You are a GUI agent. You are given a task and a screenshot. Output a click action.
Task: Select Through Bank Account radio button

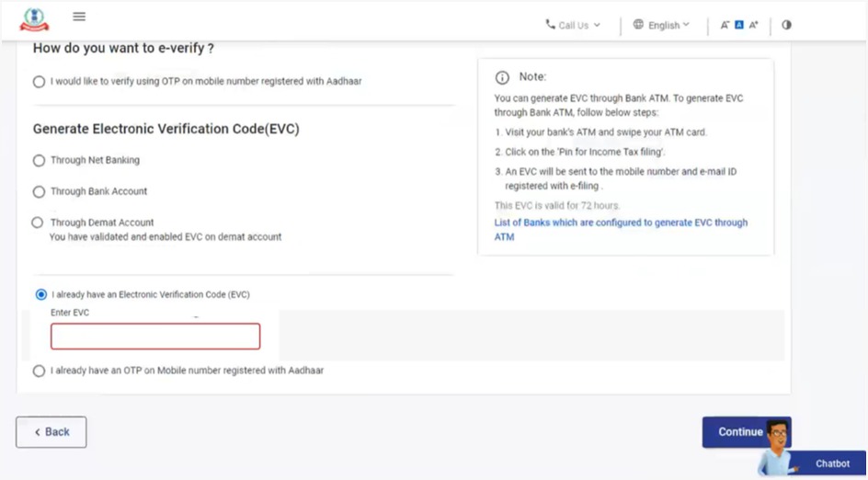tap(39, 192)
